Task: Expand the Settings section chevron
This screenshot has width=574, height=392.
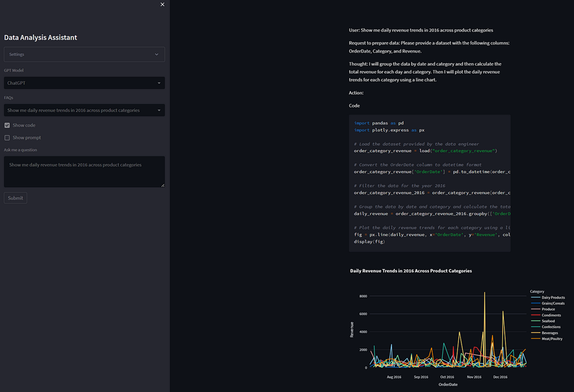Action: click(x=157, y=54)
